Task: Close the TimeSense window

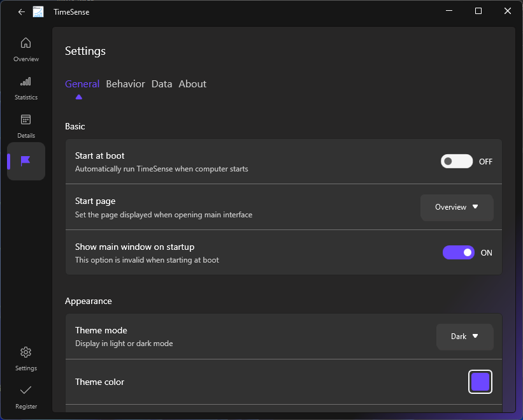Action: pyautogui.click(x=508, y=11)
